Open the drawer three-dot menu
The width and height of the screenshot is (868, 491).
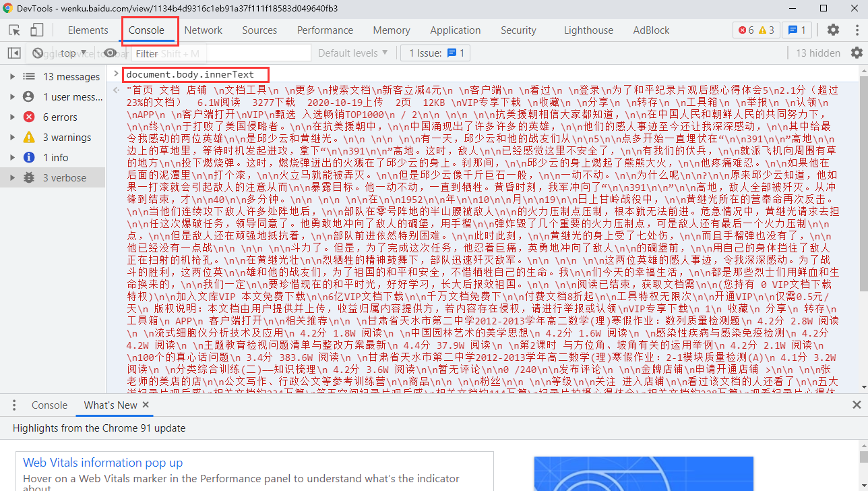tap(14, 405)
